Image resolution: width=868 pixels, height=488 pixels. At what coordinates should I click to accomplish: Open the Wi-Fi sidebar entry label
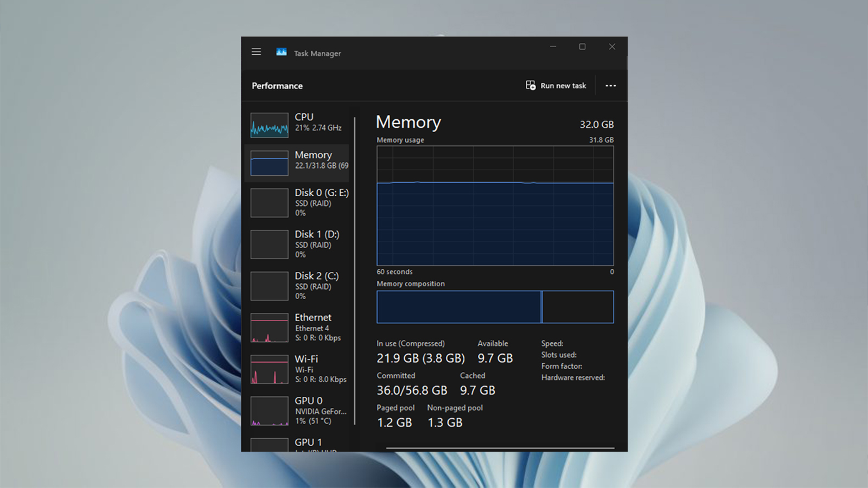(307, 359)
